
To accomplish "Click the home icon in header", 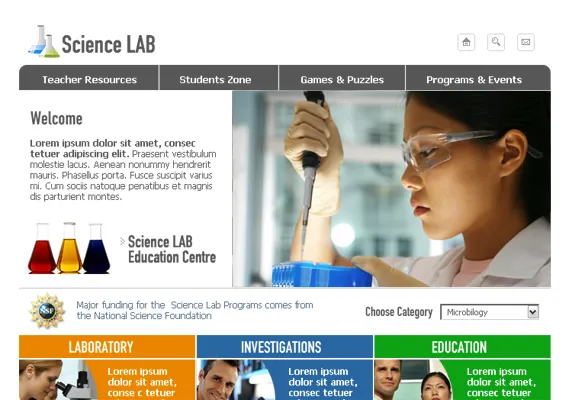I will point(466,42).
